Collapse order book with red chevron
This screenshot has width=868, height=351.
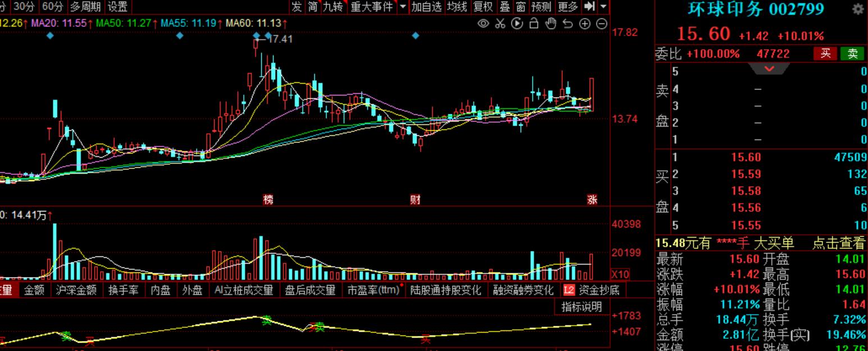click(769, 68)
